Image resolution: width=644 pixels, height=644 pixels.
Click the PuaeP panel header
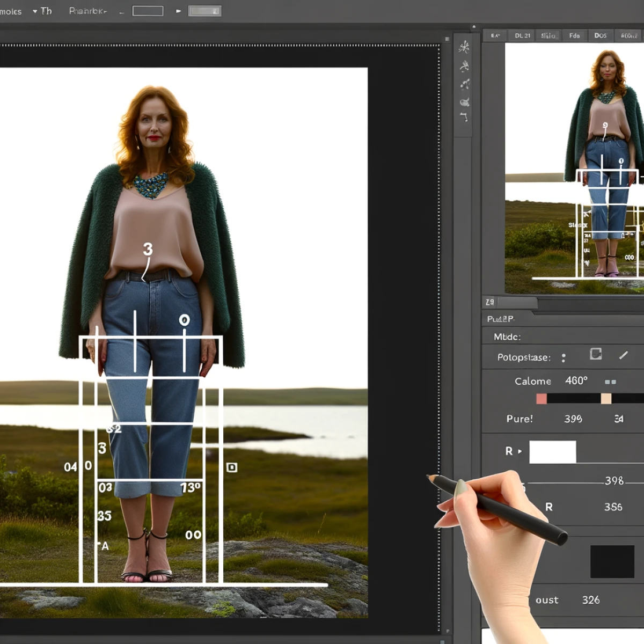(501, 319)
